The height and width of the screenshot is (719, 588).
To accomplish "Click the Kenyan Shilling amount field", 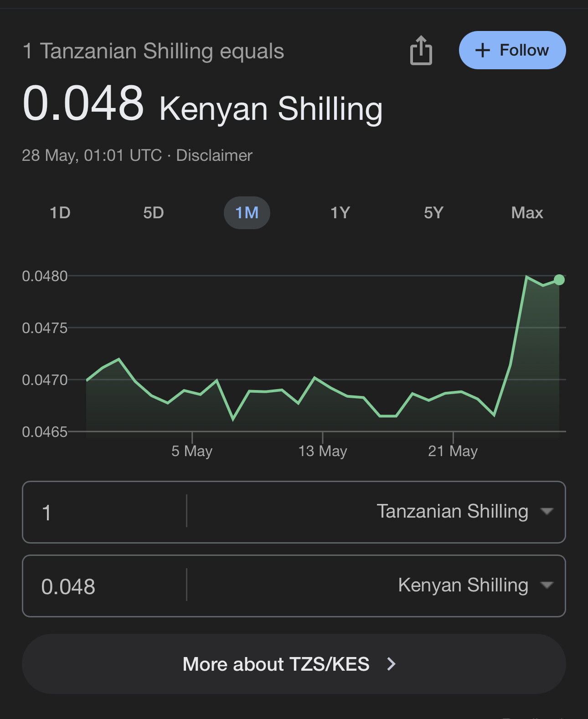I will pyautogui.click(x=105, y=586).
